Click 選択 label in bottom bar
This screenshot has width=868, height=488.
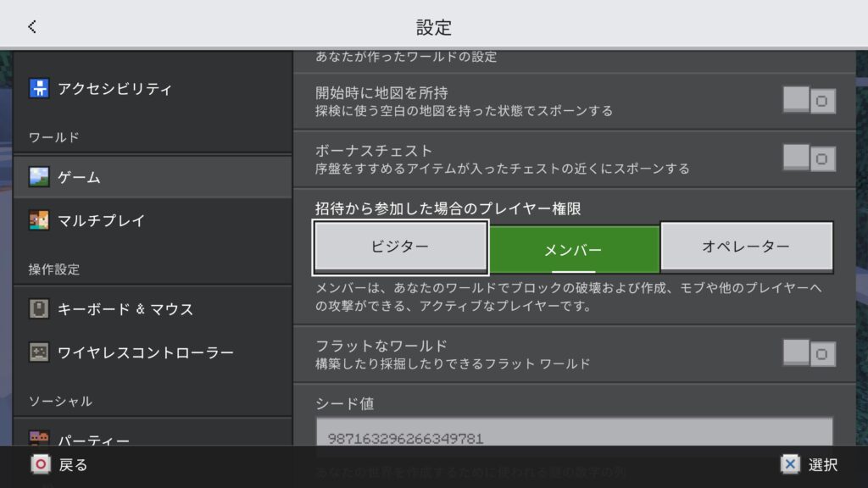pos(823,465)
